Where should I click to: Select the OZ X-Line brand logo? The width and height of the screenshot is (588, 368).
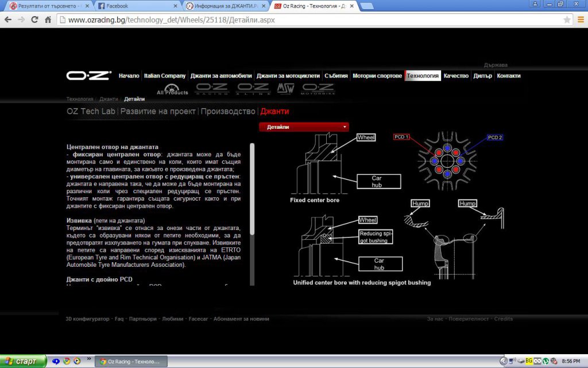(253, 89)
